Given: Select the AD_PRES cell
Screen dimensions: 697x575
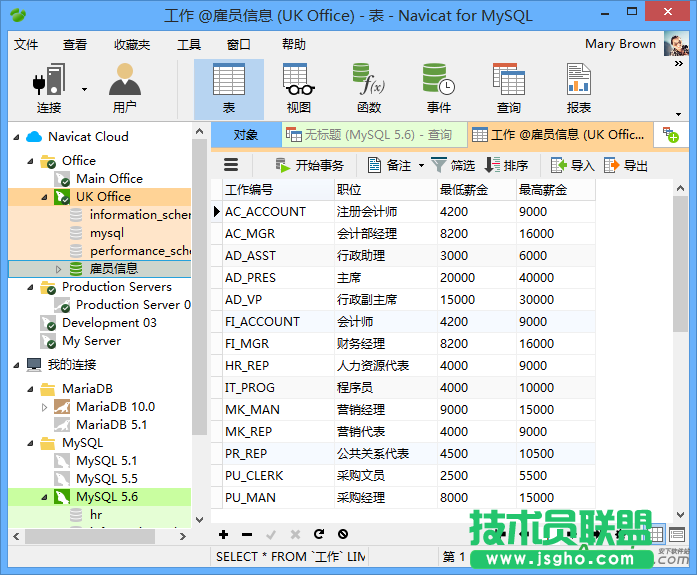Looking at the screenshot, I should pos(278,278).
